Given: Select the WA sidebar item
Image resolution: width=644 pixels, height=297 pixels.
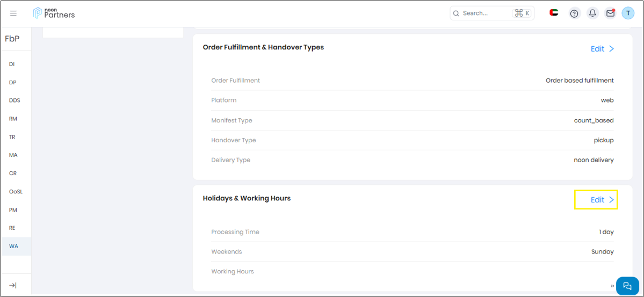Looking at the screenshot, I should click(13, 246).
